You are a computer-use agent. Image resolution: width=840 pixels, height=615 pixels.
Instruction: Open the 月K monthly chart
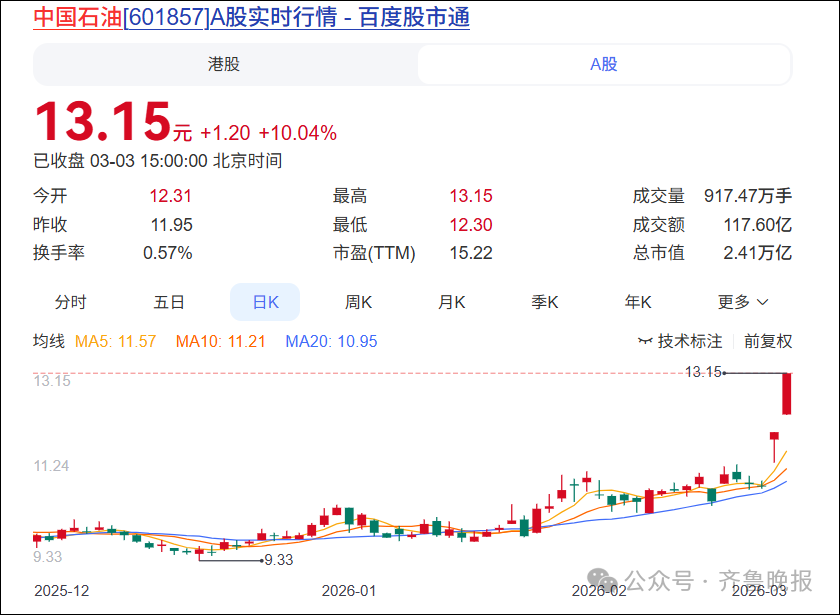click(x=451, y=302)
